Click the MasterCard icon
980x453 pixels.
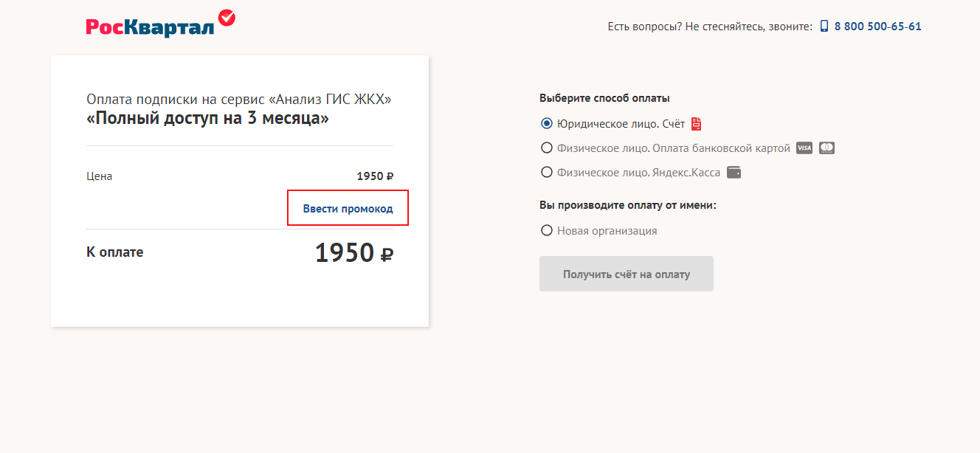click(x=827, y=148)
